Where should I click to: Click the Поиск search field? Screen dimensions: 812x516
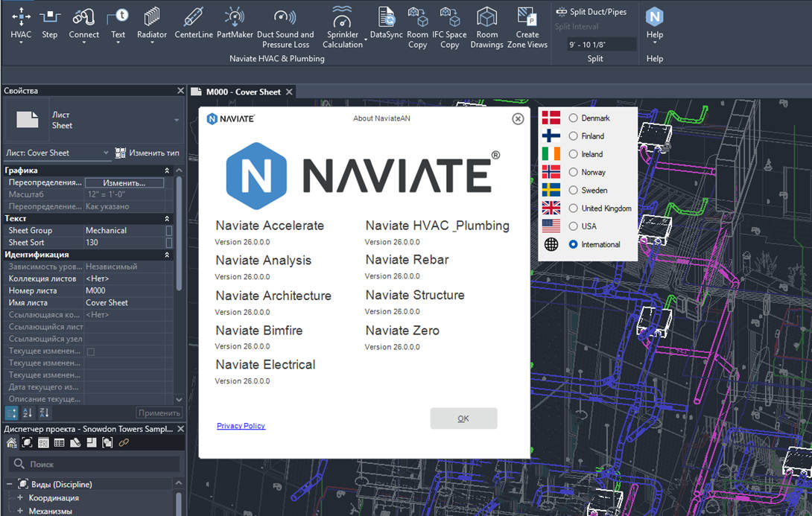95,464
